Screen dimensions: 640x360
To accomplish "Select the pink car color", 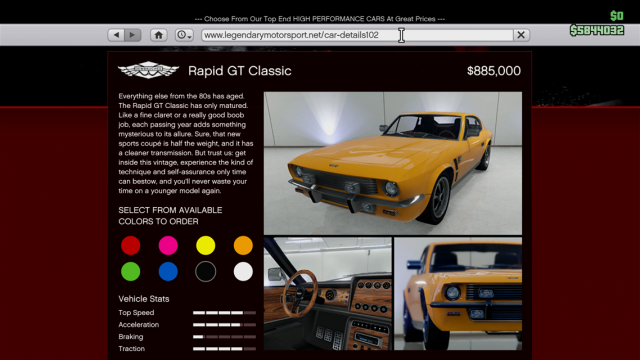I will [x=168, y=245].
